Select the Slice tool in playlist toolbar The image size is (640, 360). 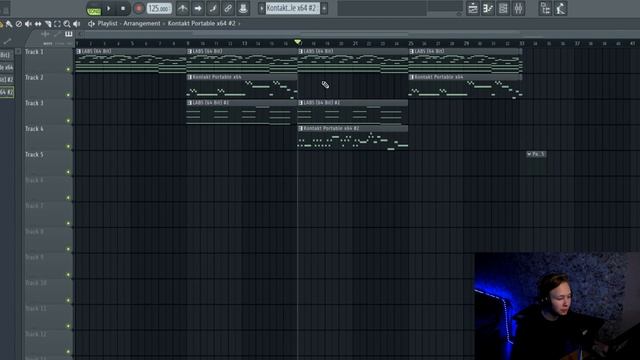[48, 24]
